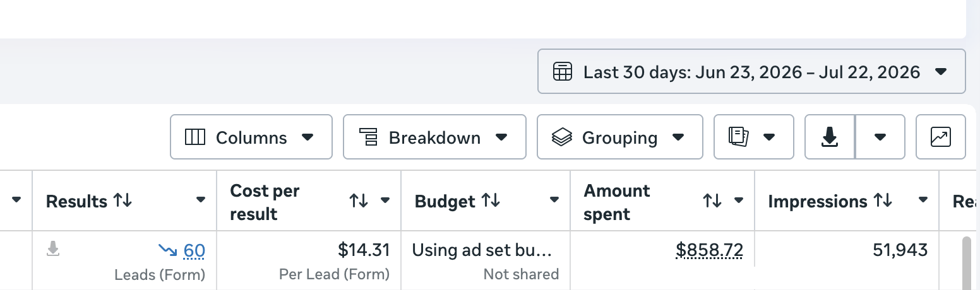Viewport: 980px width, 290px height.
Task: Open the Columns dropdown
Action: [251, 137]
